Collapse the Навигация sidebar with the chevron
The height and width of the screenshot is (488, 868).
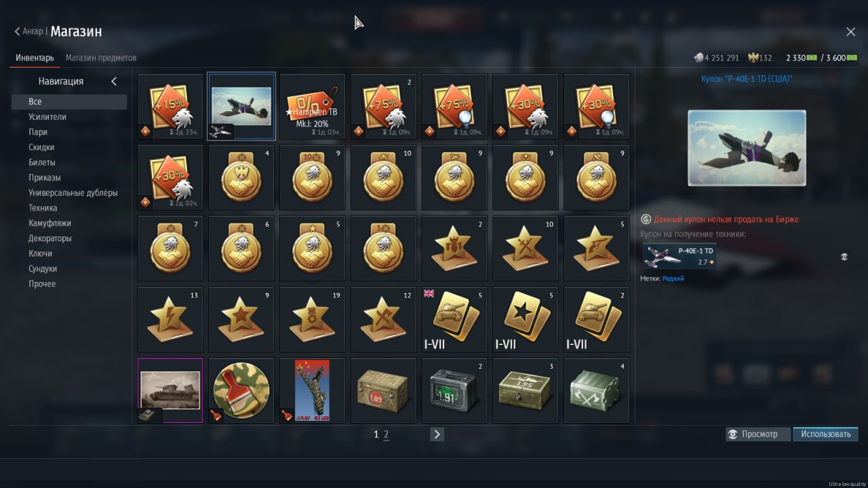click(x=114, y=81)
